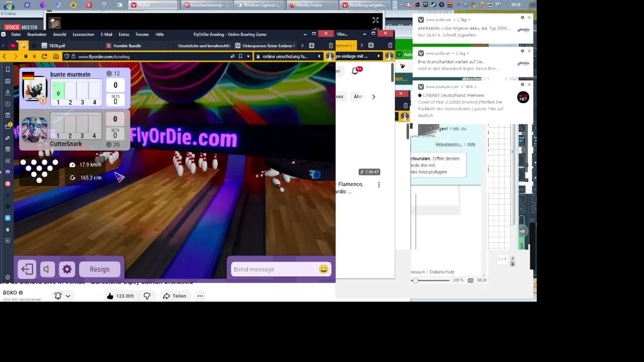The image size is (644, 362).
Task: Bookmark this page icon in address bar
Action: 240,56
